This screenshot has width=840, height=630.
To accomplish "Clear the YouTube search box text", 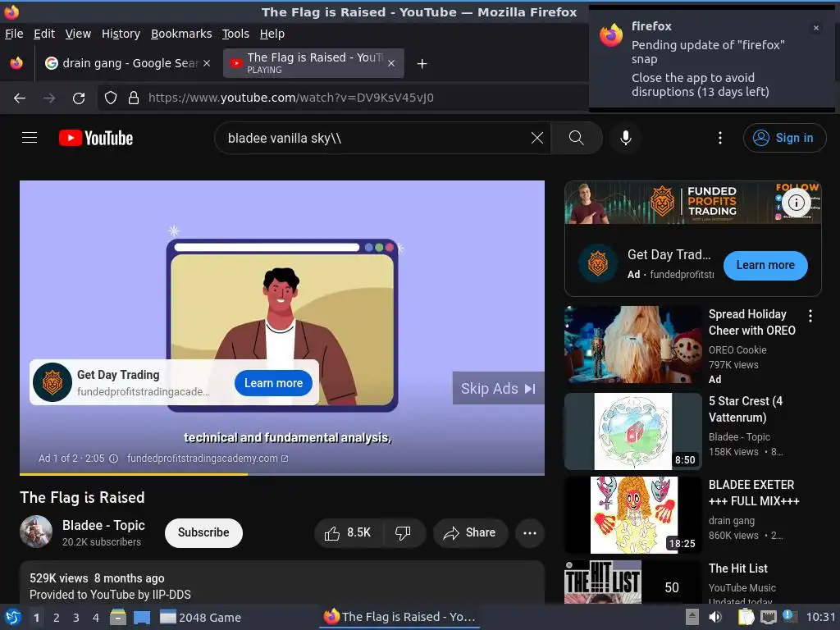I will click(536, 138).
